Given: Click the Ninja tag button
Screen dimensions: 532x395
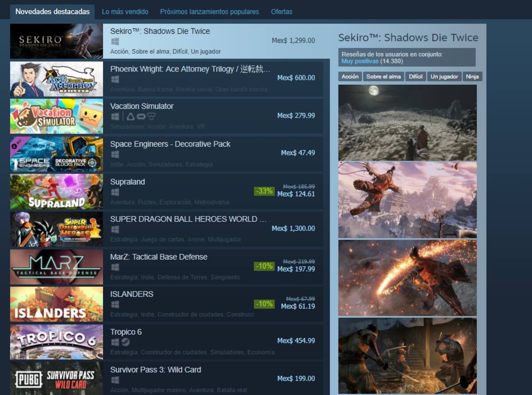Looking at the screenshot, I should (473, 76).
